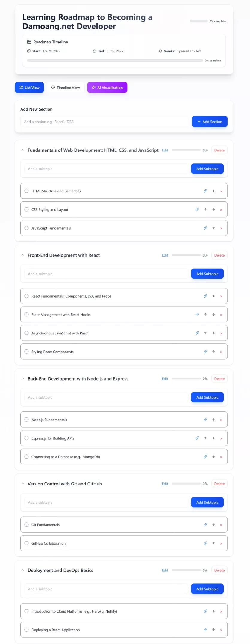Edit the Back-End Development section title
Image resolution: width=250 pixels, height=644 pixels.
pyautogui.click(x=165, y=379)
